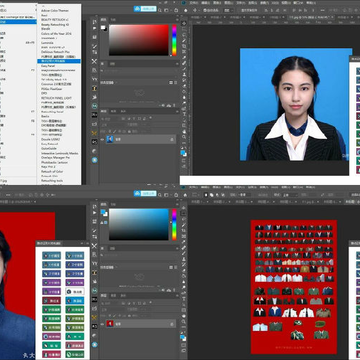Click the white button in the plugin button panel
Viewport: 360px width, 360px height.
75,291
